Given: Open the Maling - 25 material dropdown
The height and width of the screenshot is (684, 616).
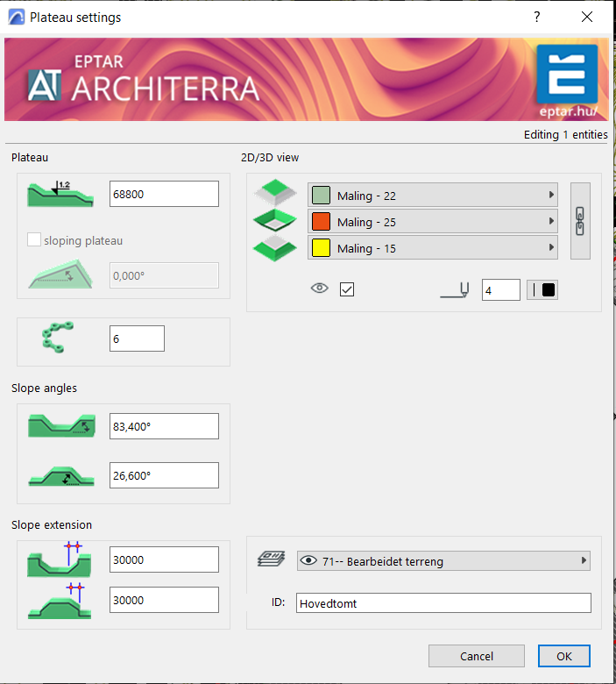Looking at the screenshot, I should point(433,222).
